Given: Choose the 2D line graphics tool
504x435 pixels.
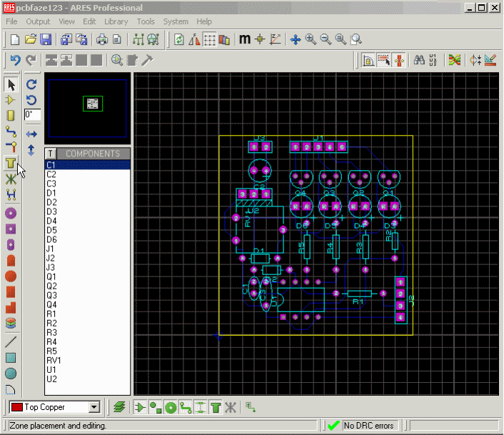Looking at the screenshot, I should click(11, 342).
